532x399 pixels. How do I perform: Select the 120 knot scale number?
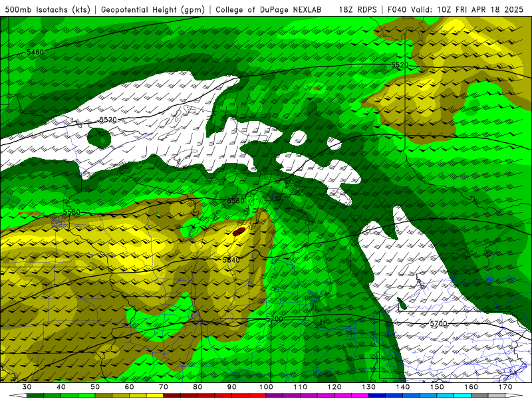(x=334, y=387)
